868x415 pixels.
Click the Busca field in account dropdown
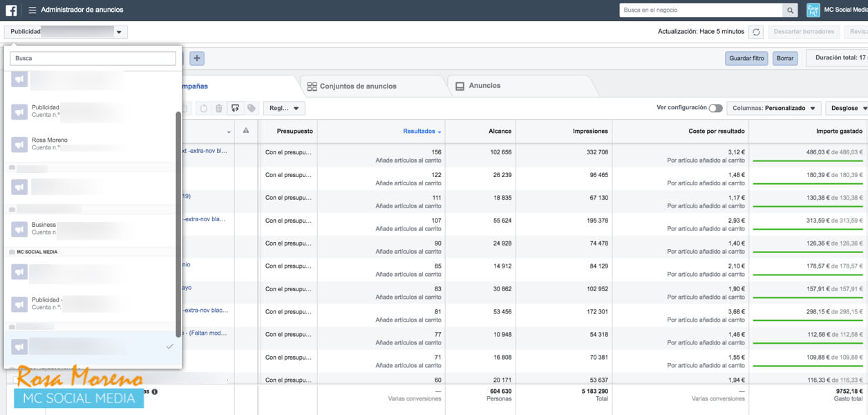point(93,59)
